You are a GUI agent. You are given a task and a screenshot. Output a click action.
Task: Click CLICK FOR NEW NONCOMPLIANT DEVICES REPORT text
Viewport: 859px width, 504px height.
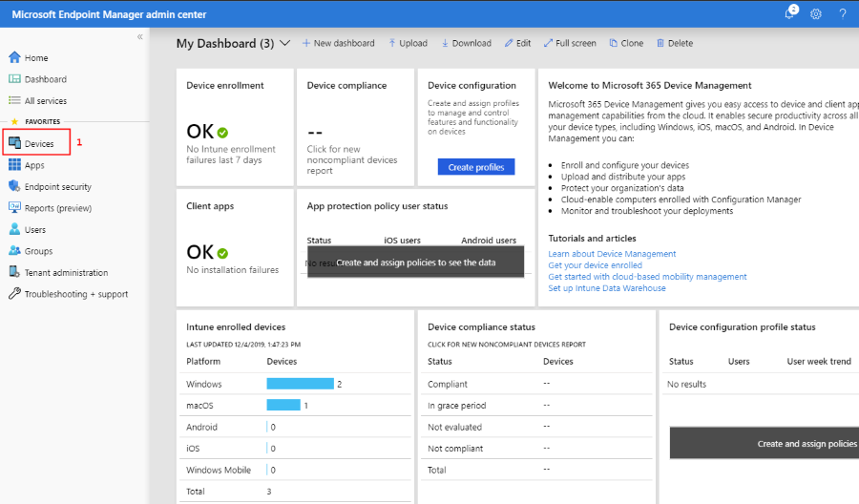pos(506,345)
